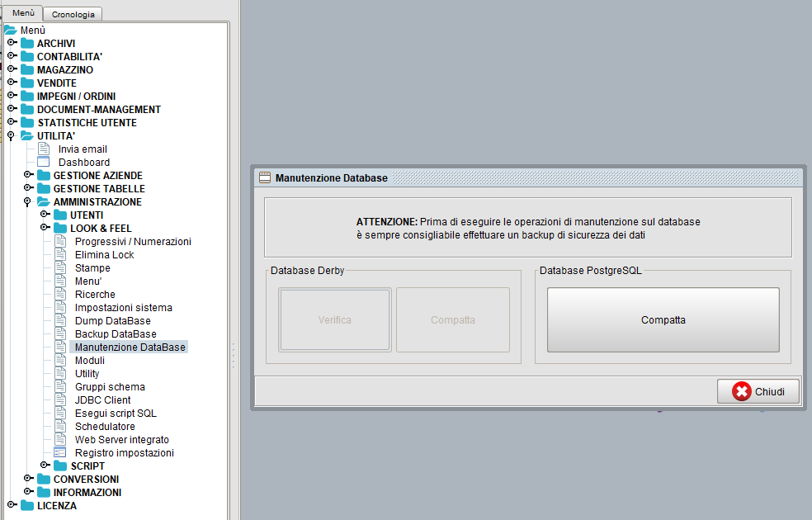
Task: Open the Moduli entry
Action: pyautogui.click(x=90, y=361)
